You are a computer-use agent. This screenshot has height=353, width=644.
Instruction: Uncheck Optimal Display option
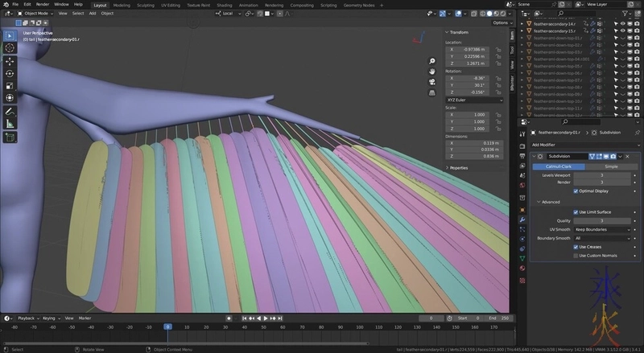pos(576,191)
